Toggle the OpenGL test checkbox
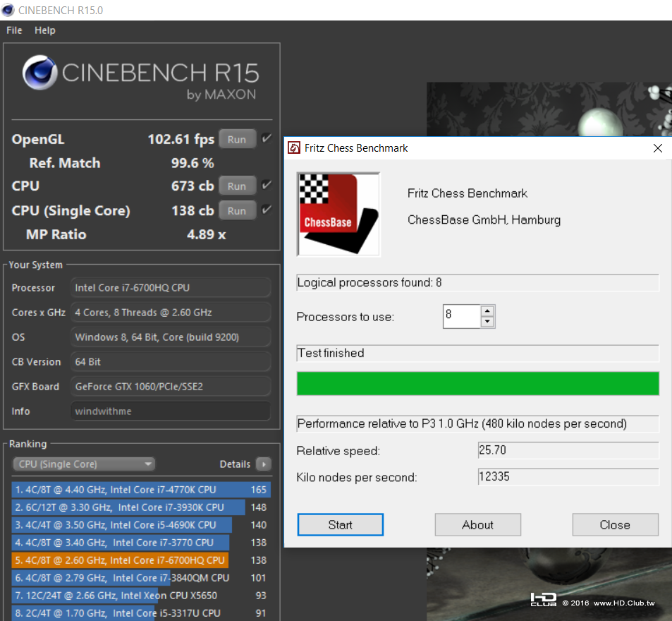Screen dimensions: 672x621 coord(267,138)
